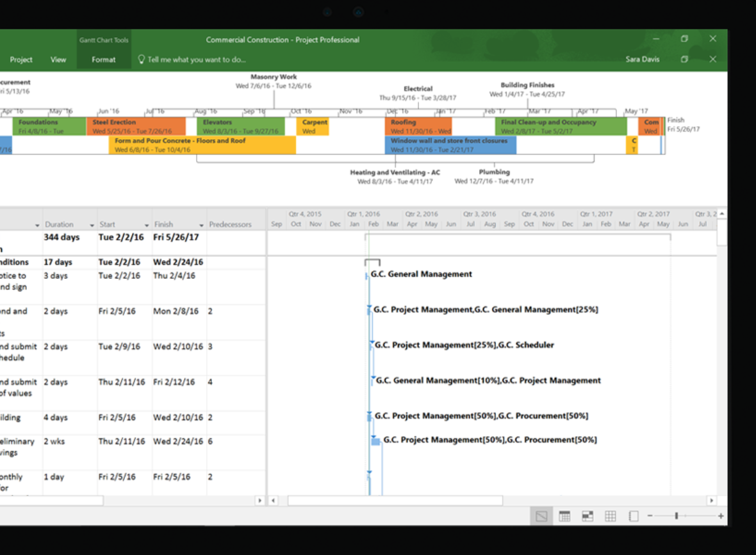
Task: Click Plumbing callout on timeline
Action: pos(494,176)
